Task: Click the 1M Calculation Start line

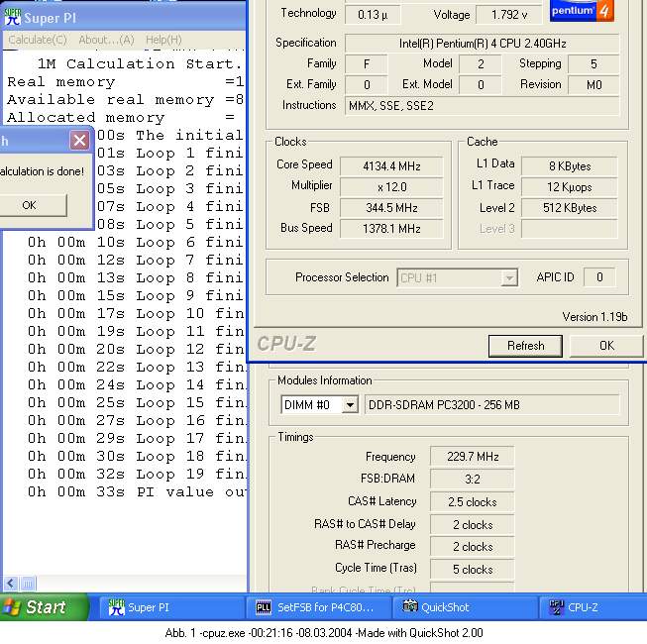Action: tap(140, 63)
